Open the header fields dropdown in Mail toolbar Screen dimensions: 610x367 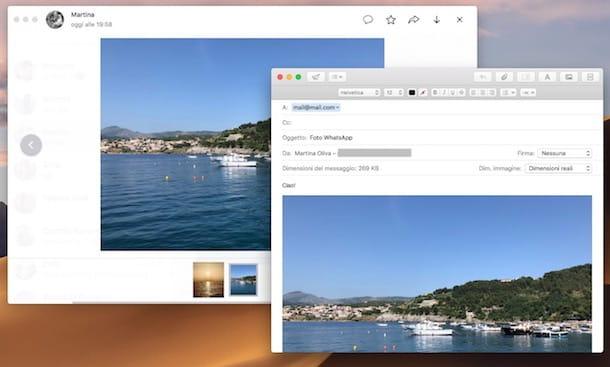click(x=337, y=77)
